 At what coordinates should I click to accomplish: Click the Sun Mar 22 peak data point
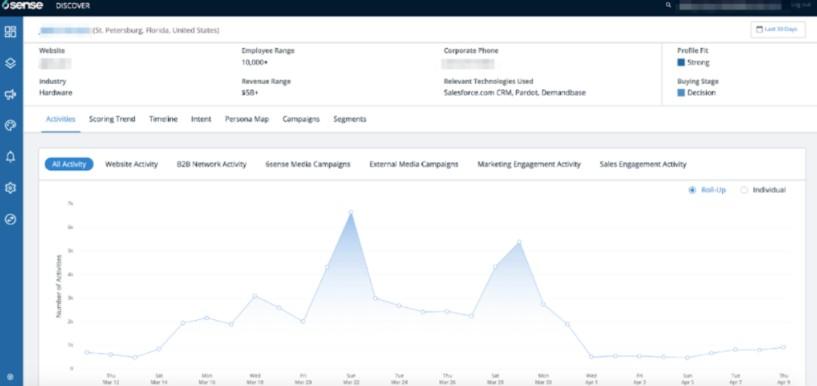(x=351, y=213)
